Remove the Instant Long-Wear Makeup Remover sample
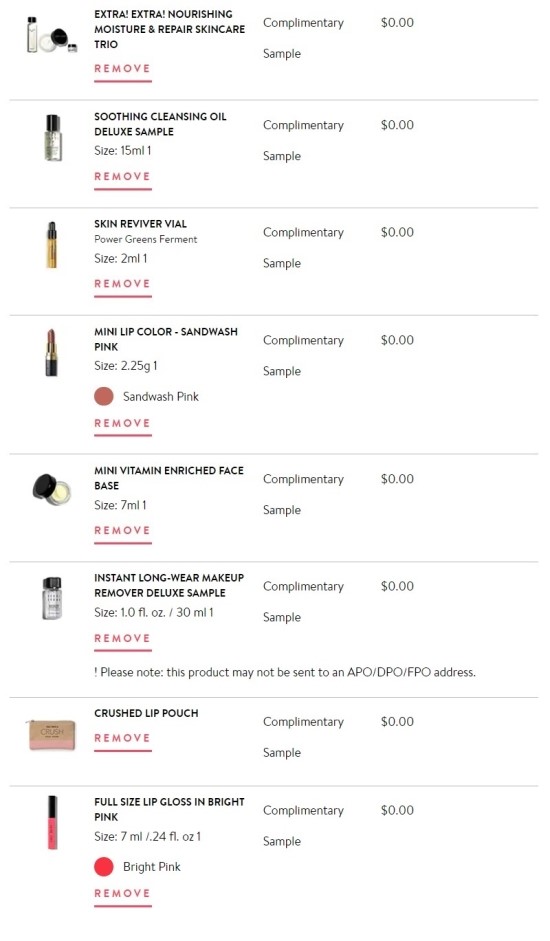 tap(122, 639)
